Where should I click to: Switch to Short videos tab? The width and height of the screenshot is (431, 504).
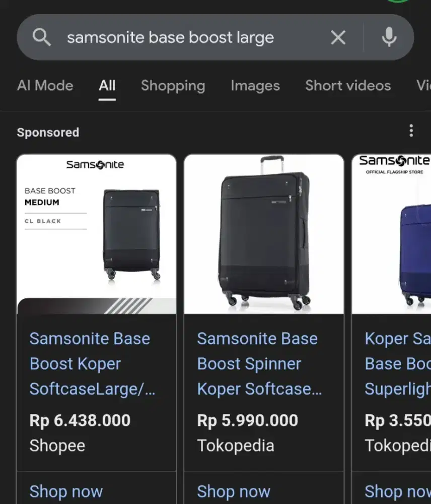pyautogui.click(x=348, y=86)
